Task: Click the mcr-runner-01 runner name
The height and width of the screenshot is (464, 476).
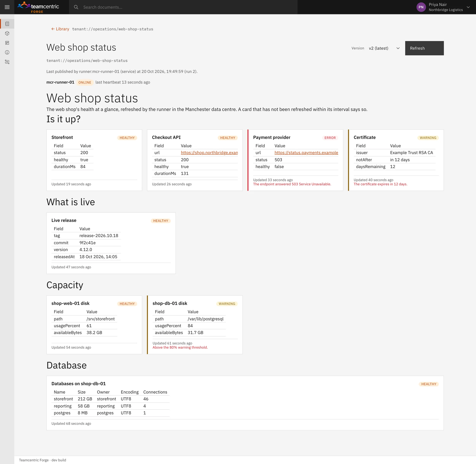Action: (x=60, y=82)
